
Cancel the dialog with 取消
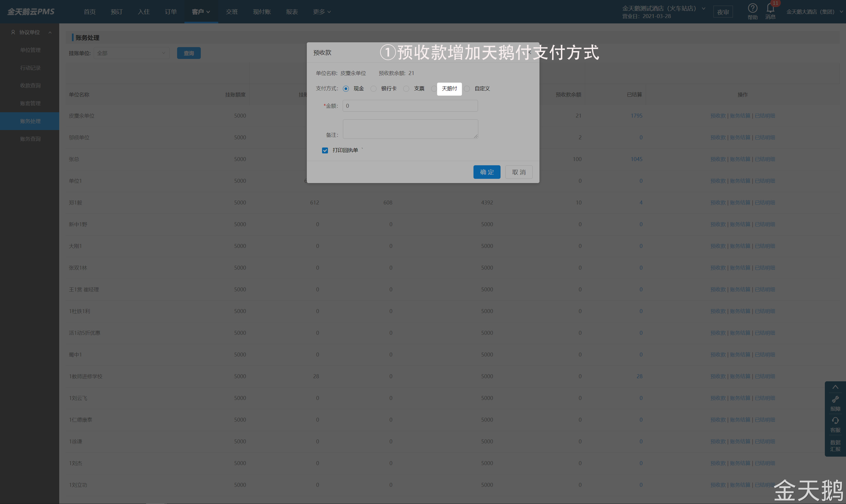click(519, 172)
